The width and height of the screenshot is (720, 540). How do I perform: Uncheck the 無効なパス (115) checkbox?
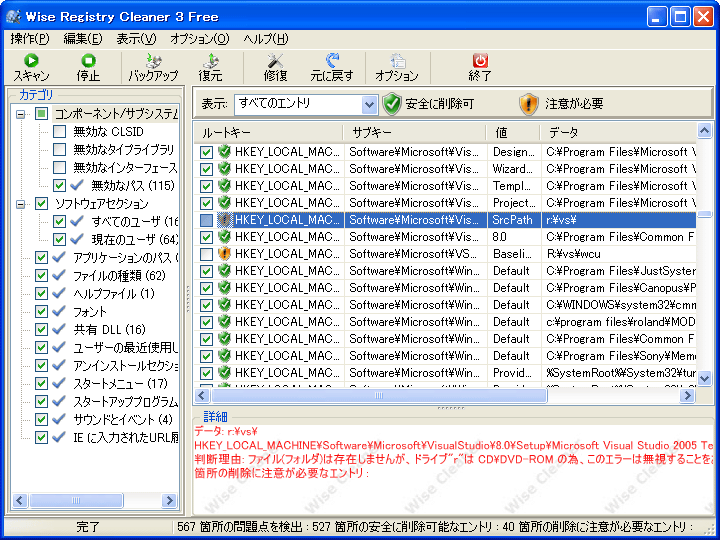pos(59,185)
